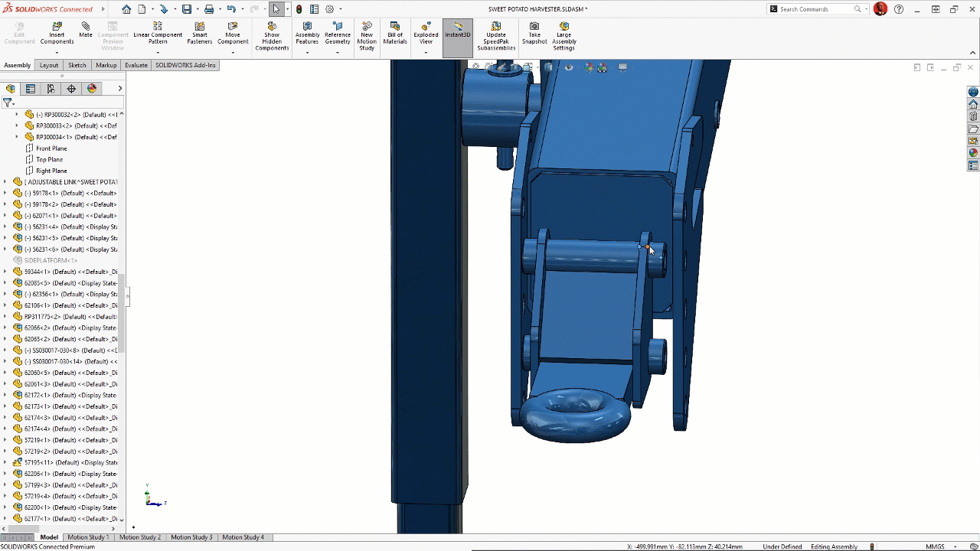The width and height of the screenshot is (980, 551).
Task: Click the Mate tool icon
Action: click(85, 30)
